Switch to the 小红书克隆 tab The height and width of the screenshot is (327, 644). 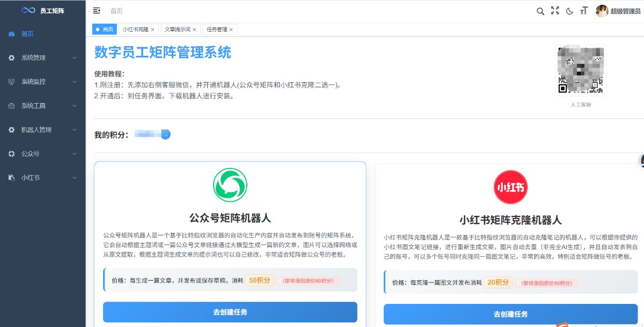point(136,29)
